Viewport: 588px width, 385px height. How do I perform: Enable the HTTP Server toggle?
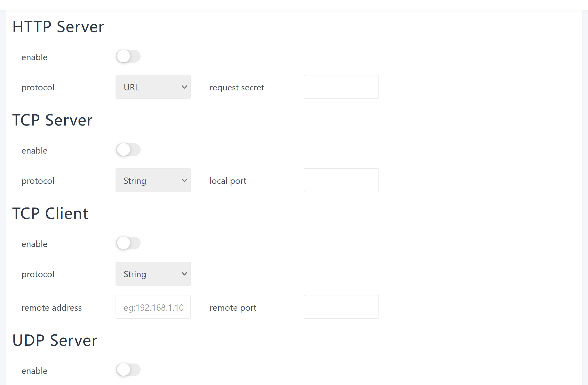click(x=128, y=56)
